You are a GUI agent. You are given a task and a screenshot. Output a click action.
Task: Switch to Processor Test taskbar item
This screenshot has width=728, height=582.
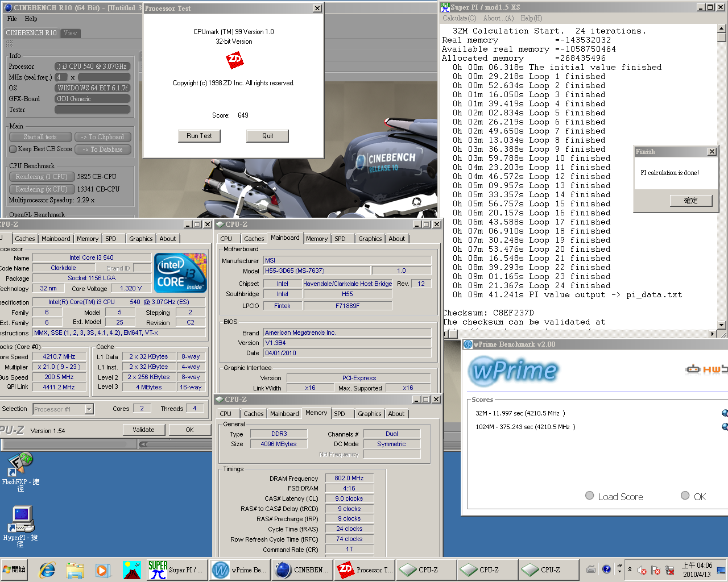pyautogui.click(x=365, y=569)
